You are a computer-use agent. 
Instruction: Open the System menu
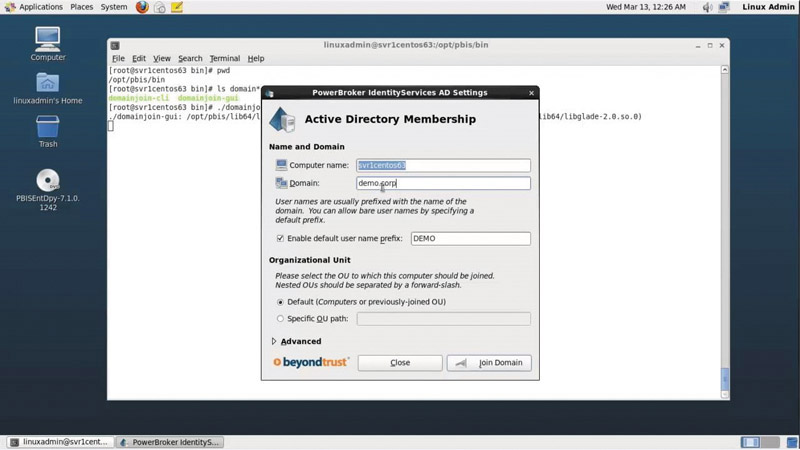pyautogui.click(x=114, y=7)
